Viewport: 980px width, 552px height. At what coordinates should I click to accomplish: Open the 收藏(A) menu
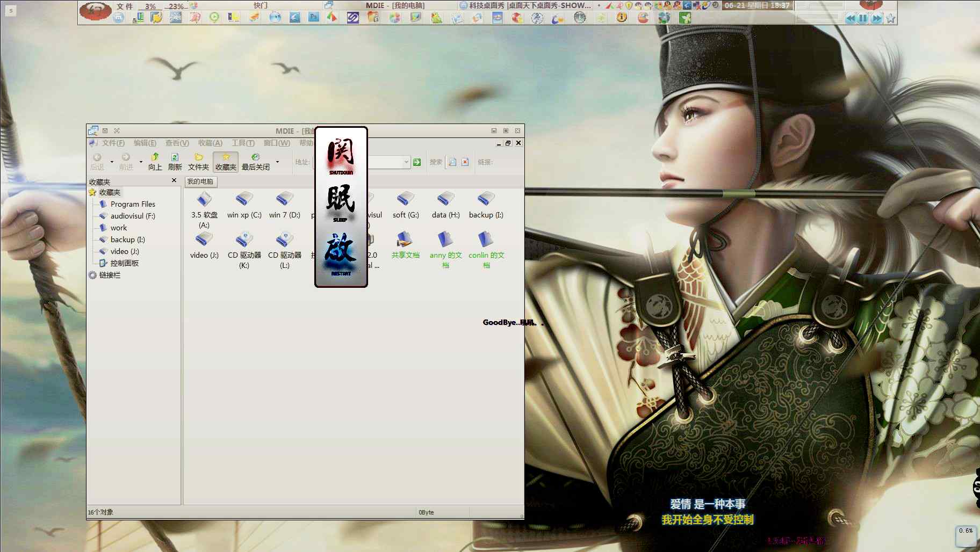(210, 143)
